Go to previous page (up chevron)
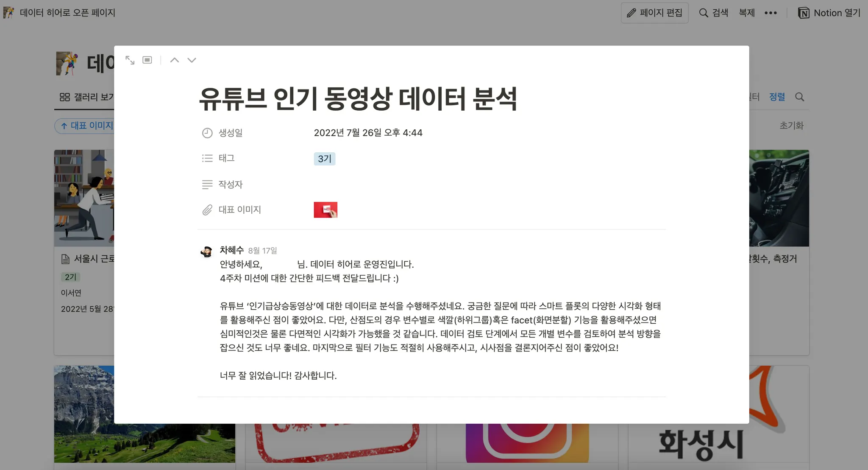This screenshot has width=868, height=470. coord(174,60)
